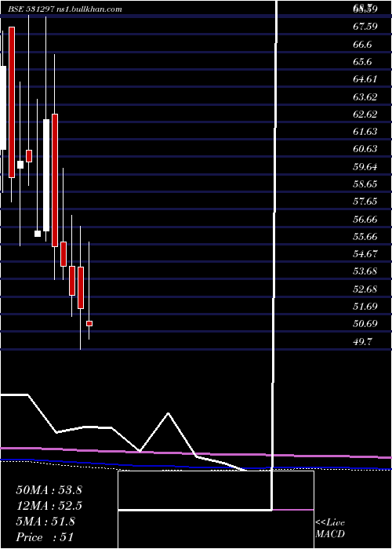
Task: Click the BSE 531297 chart title
Action: click(30, 9)
